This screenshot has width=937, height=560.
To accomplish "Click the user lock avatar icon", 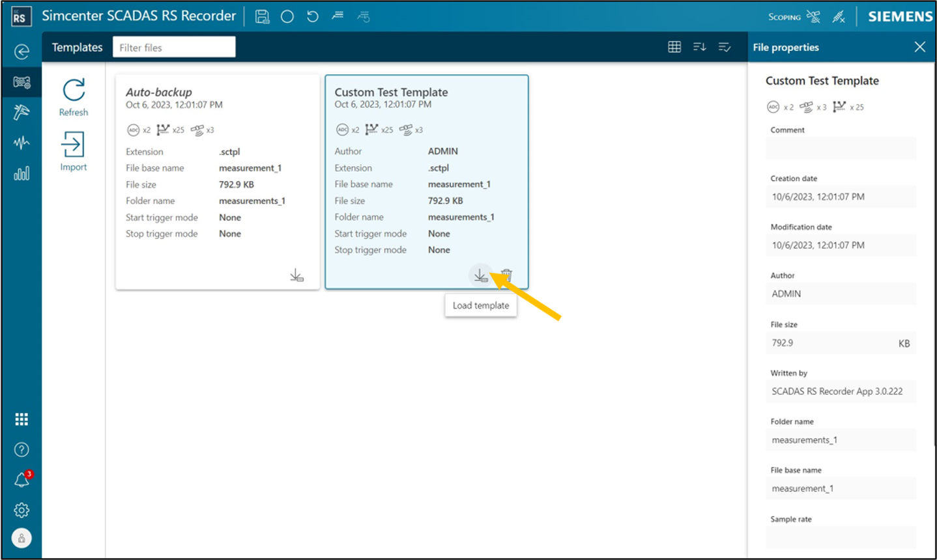I will [x=22, y=538].
